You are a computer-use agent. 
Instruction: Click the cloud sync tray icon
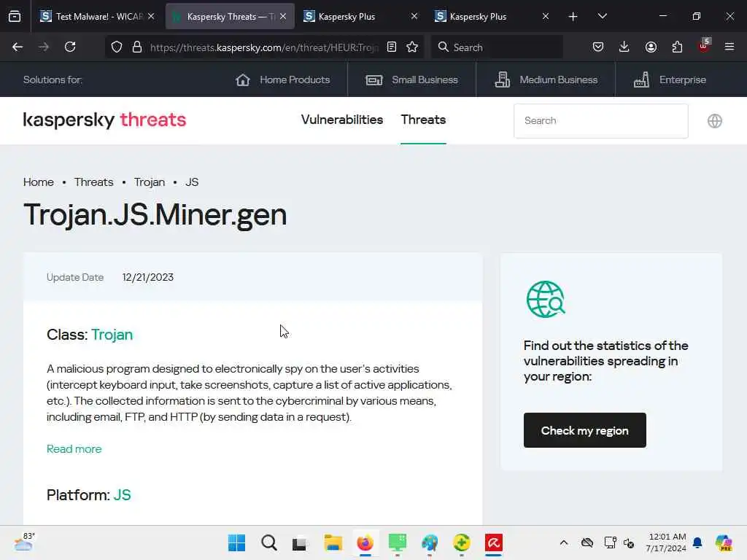pyautogui.click(x=587, y=542)
